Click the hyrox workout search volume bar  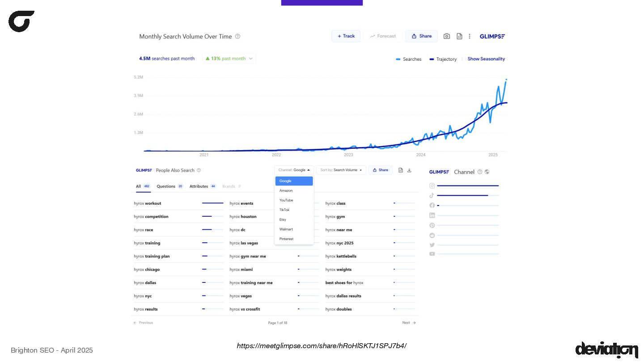(x=212, y=203)
